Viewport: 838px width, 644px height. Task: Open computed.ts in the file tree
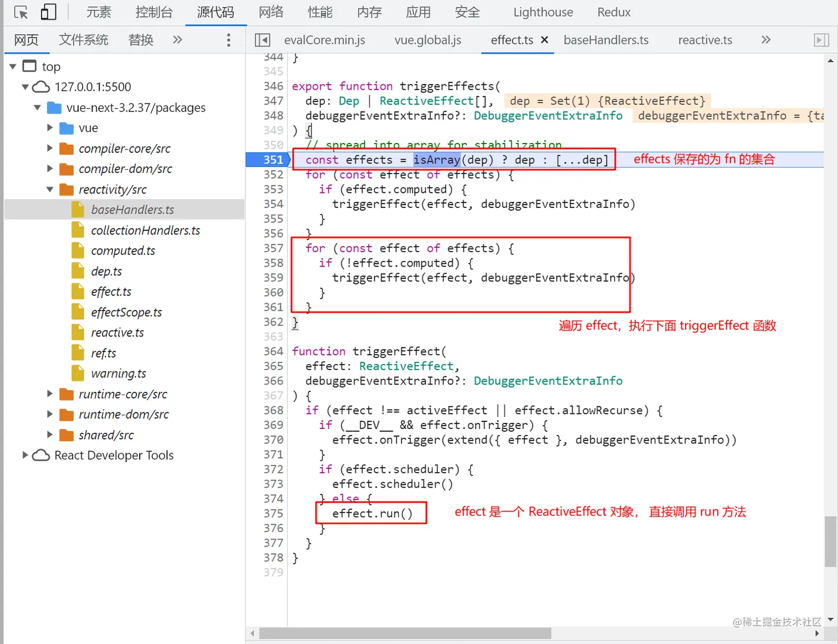click(123, 251)
